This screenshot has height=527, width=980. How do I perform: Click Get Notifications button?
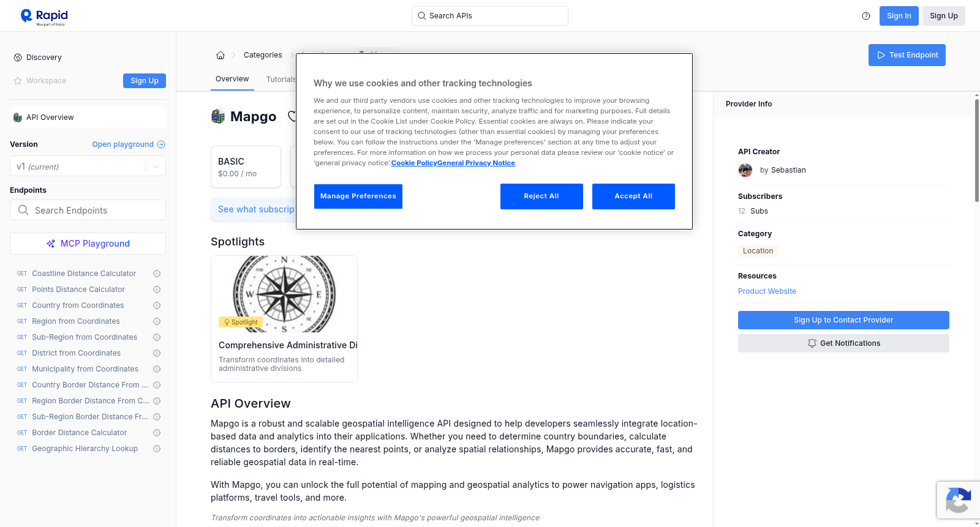point(843,343)
